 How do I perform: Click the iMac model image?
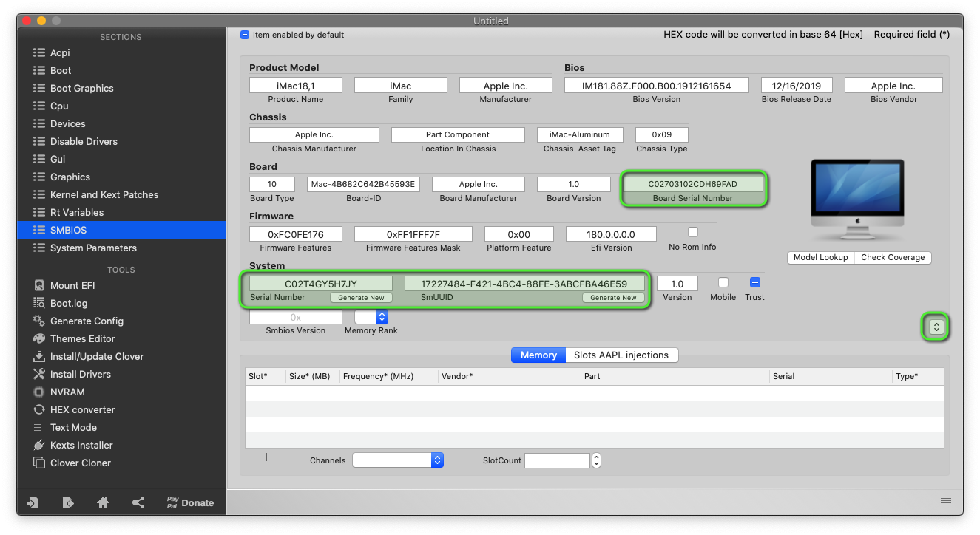click(x=857, y=198)
